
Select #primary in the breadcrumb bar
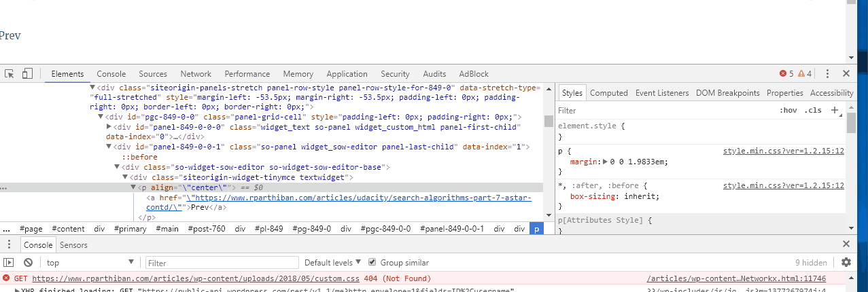coord(130,229)
